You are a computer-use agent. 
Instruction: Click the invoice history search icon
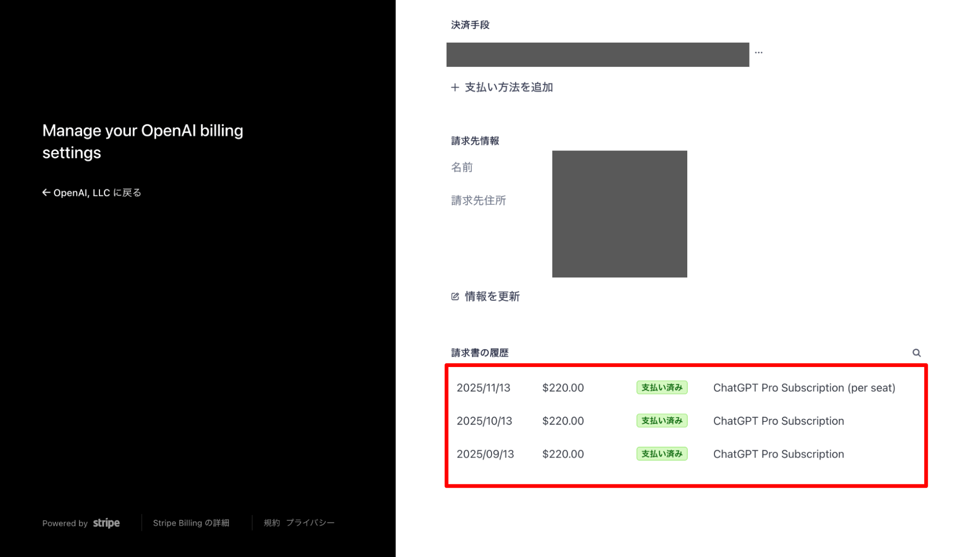click(x=916, y=353)
